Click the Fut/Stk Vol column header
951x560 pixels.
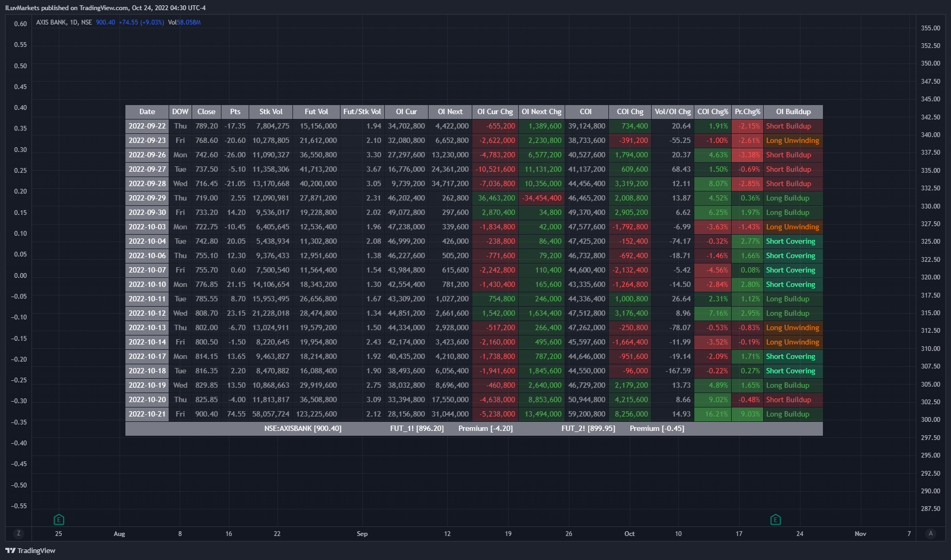point(362,112)
